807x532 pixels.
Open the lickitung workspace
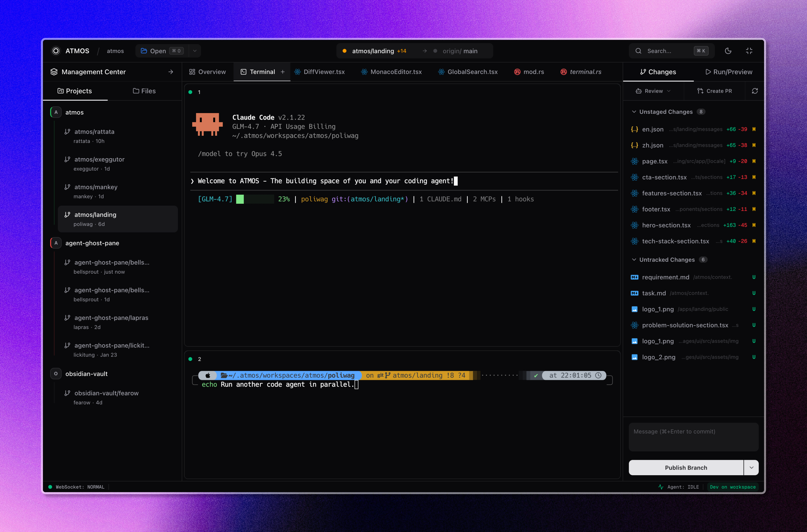click(x=118, y=350)
